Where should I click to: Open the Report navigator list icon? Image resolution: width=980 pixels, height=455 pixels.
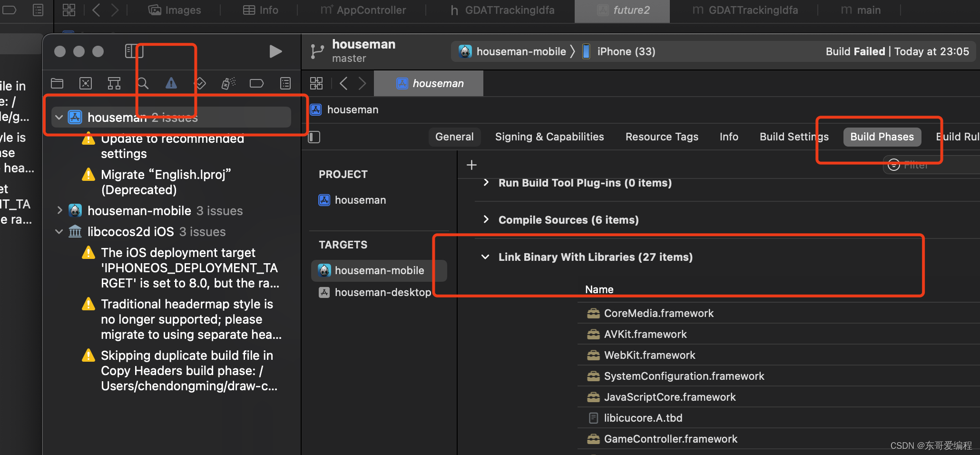pos(285,84)
